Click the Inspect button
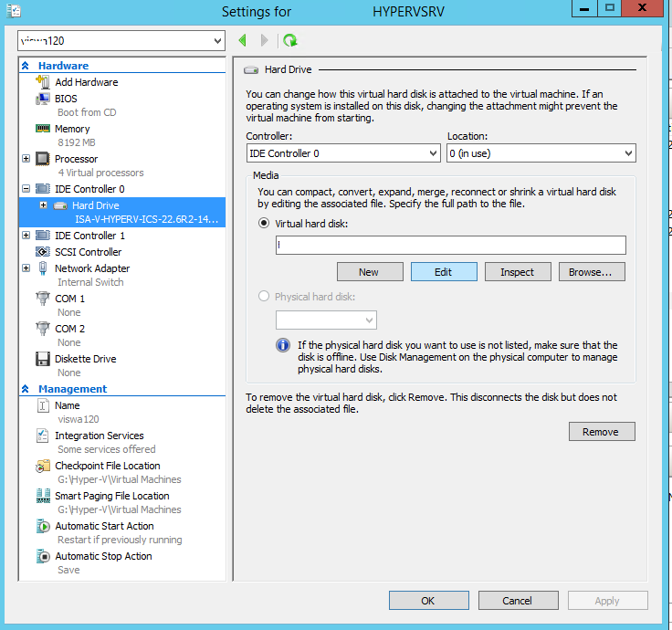This screenshot has width=672, height=630. 518,272
